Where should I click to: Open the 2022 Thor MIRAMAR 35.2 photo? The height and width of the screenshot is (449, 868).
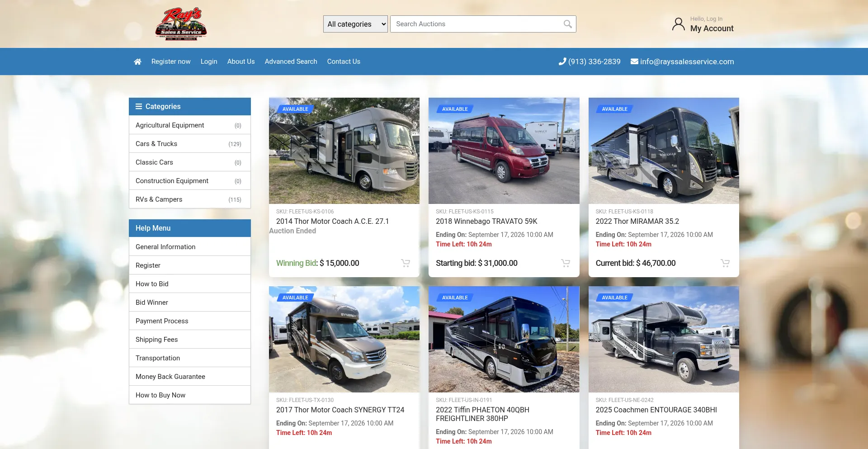pos(664,151)
